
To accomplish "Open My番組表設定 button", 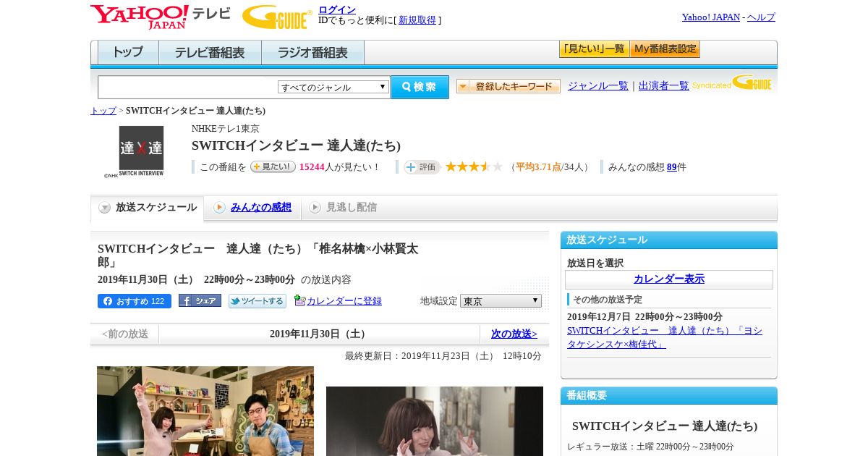I will coord(665,49).
